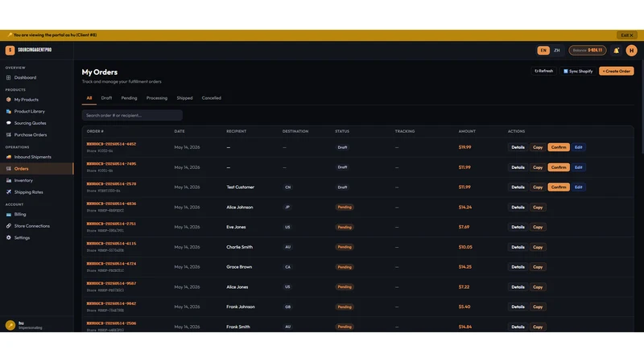Switch to the Shipped tab
This screenshot has width=644, height=362.
point(184,98)
